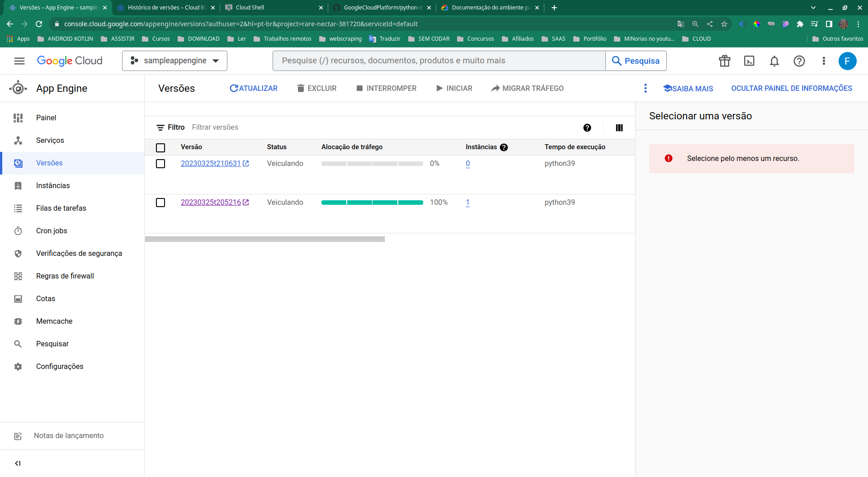The height and width of the screenshot is (477, 868).
Task: Open the Cron jobs section
Action: [52, 231]
